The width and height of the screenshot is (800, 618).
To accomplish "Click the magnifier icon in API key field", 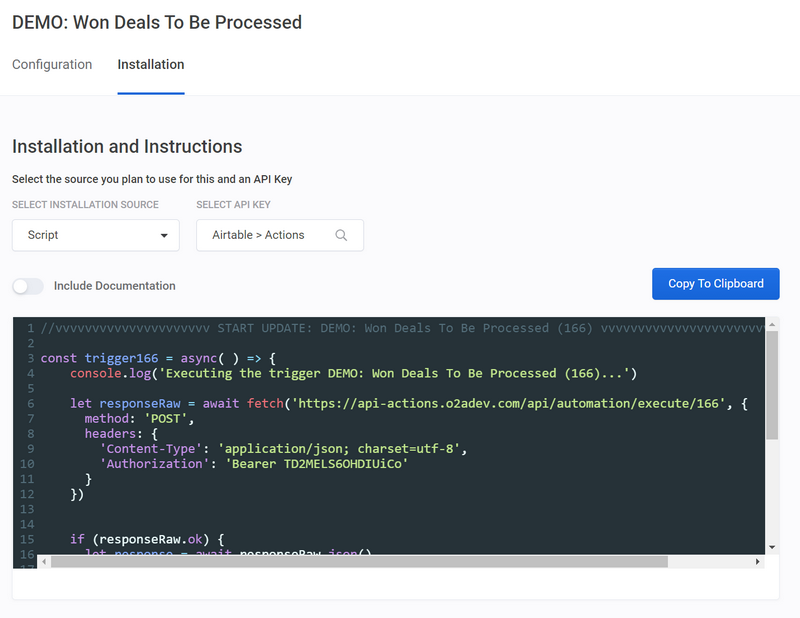I will point(342,236).
